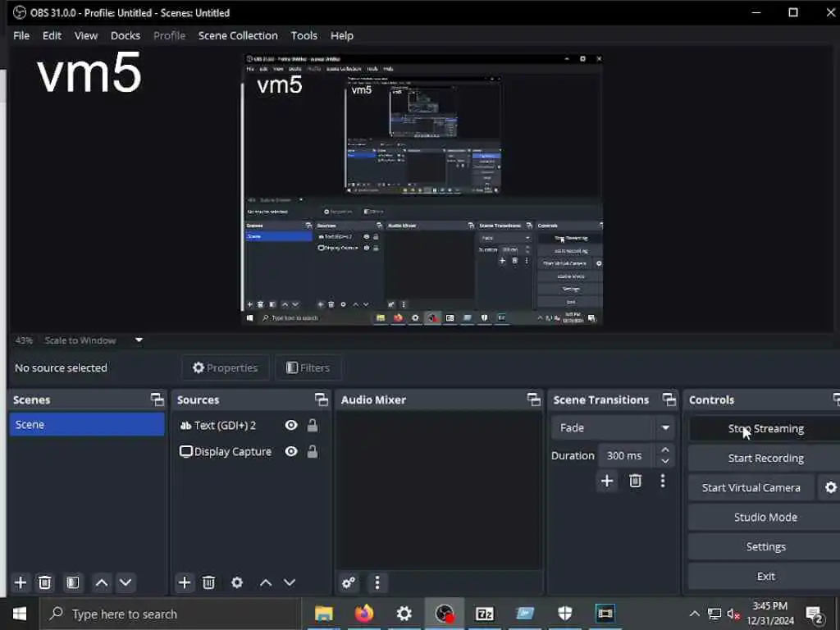
Task: Open 7-Zip from the taskbar
Action: tap(484, 614)
